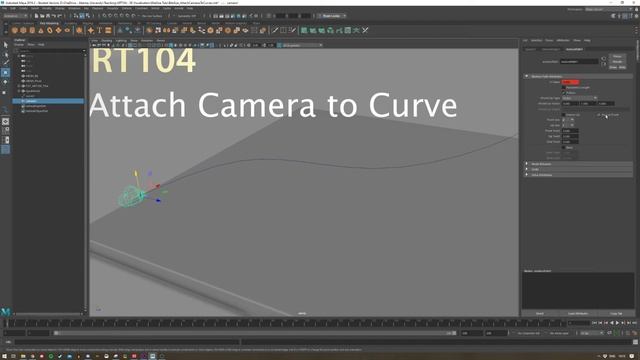Open the Playback menu
This screenshot has height=360, width=640.
[98, 8]
